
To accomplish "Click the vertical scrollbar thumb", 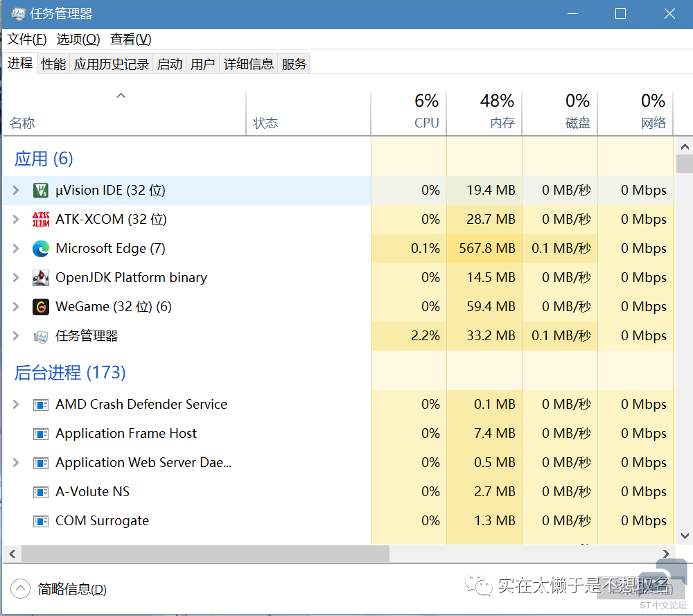I will (x=685, y=164).
